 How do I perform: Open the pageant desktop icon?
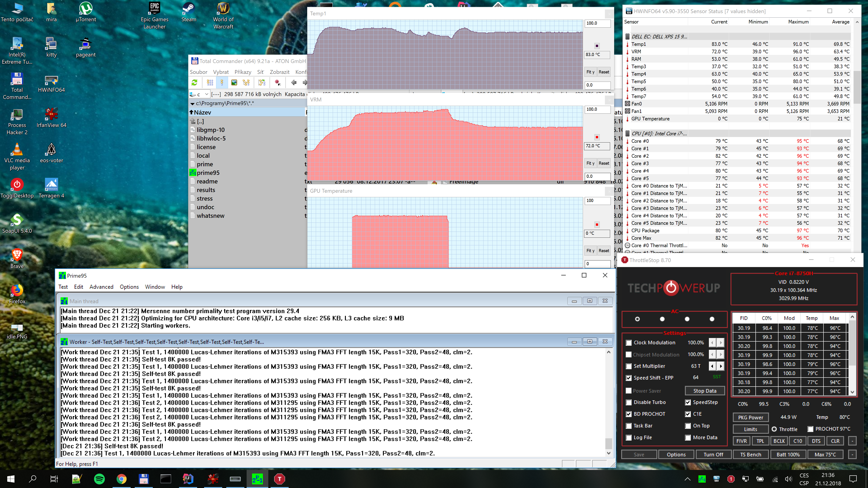(86, 47)
